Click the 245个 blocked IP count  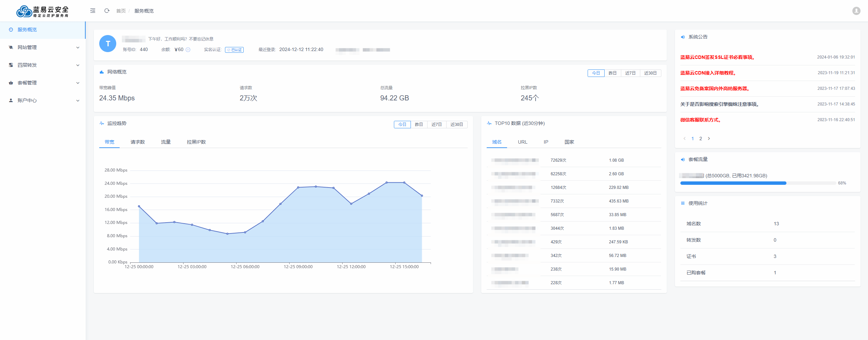530,98
